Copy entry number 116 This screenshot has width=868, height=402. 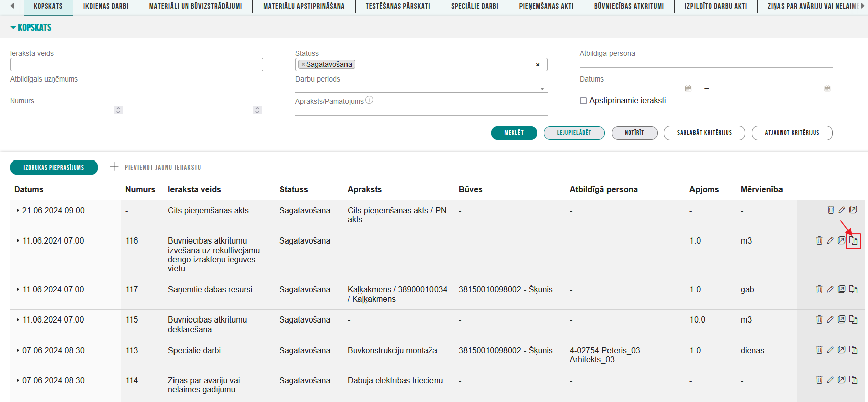[853, 241]
